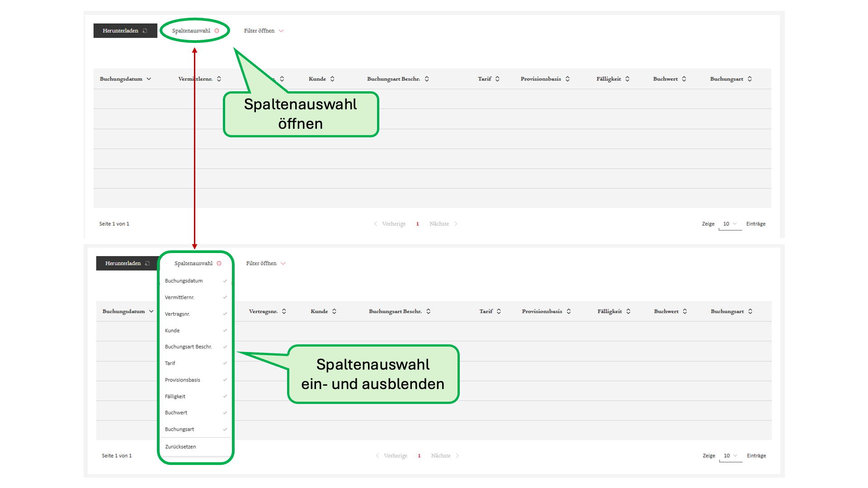
Task: Click Buchungsart Beschr. sort icon in upper table
Action: [427, 79]
